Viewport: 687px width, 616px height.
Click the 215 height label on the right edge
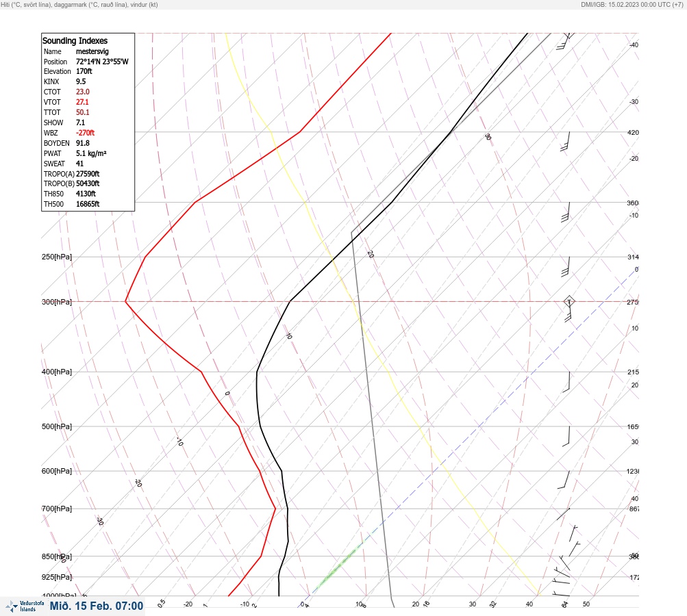(x=633, y=372)
